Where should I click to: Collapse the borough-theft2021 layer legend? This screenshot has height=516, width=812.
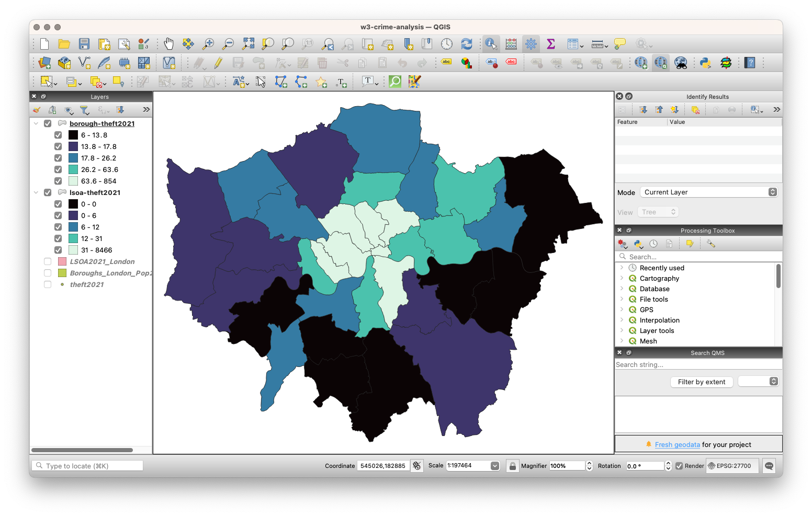[x=36, y=123]
